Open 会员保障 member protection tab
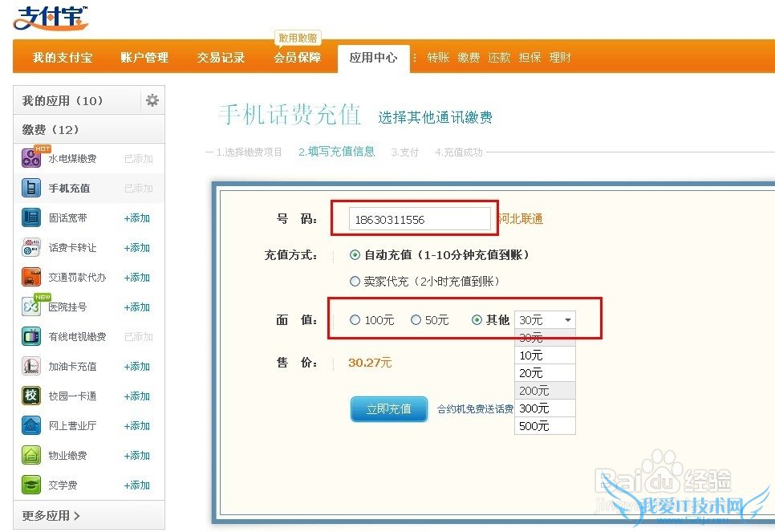This screenshot has height=532, width=775. click(x=298, y=57)
